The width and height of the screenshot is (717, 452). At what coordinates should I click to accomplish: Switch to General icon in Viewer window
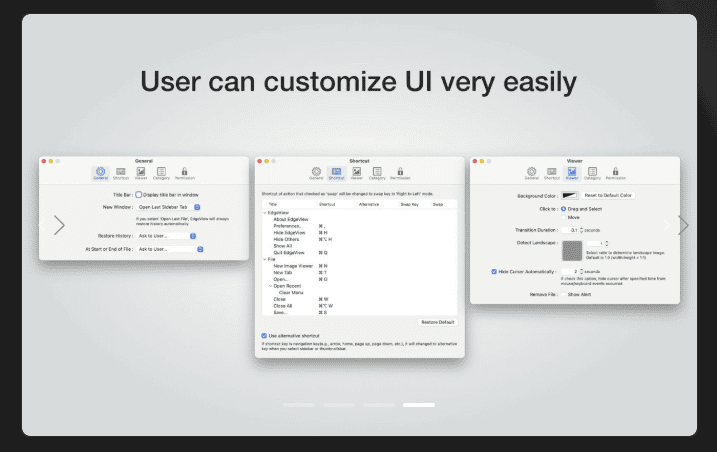(x=531, y=173)
